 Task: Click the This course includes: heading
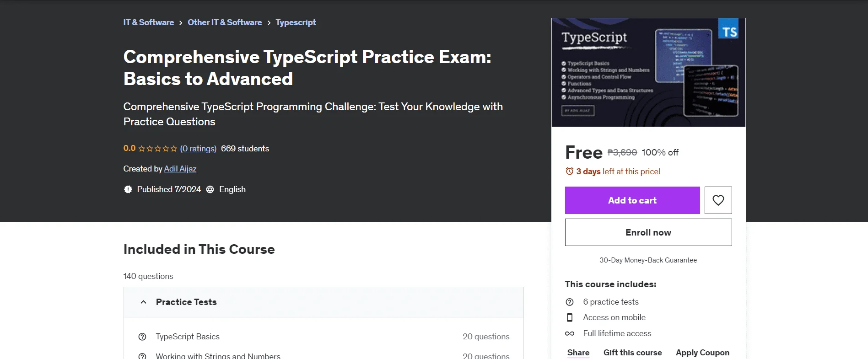pyautogui.click(x=610, y=284)
